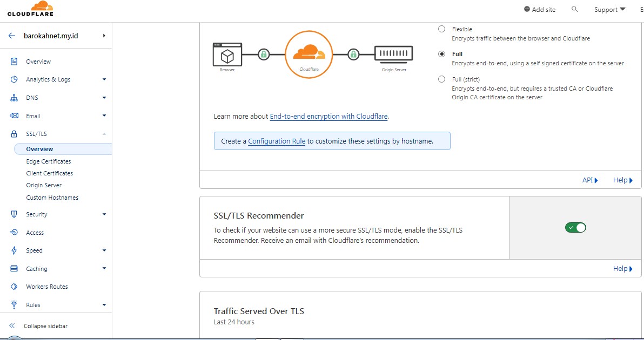
Task: Click the API link in encryption card
Action: coord(590,180)
